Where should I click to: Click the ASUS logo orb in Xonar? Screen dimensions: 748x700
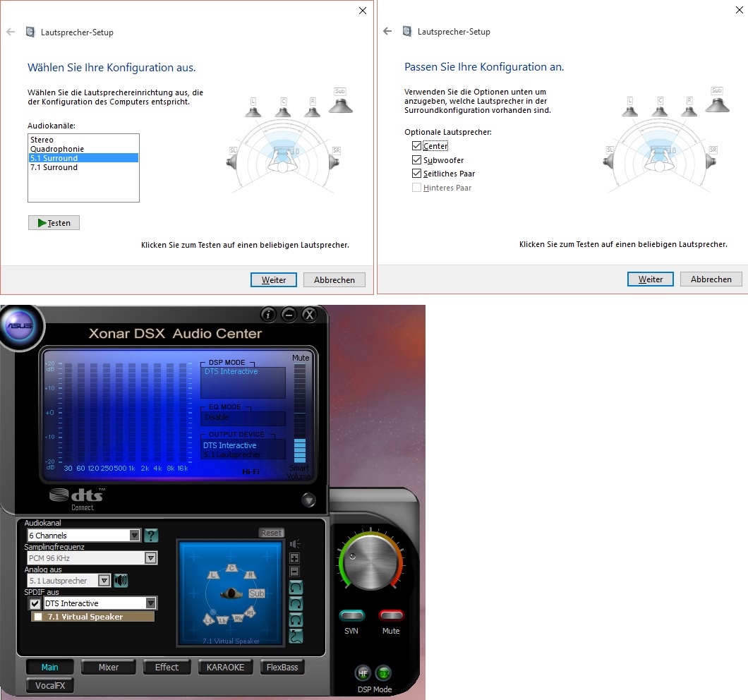pyautogui.click(x=20, y=326)
